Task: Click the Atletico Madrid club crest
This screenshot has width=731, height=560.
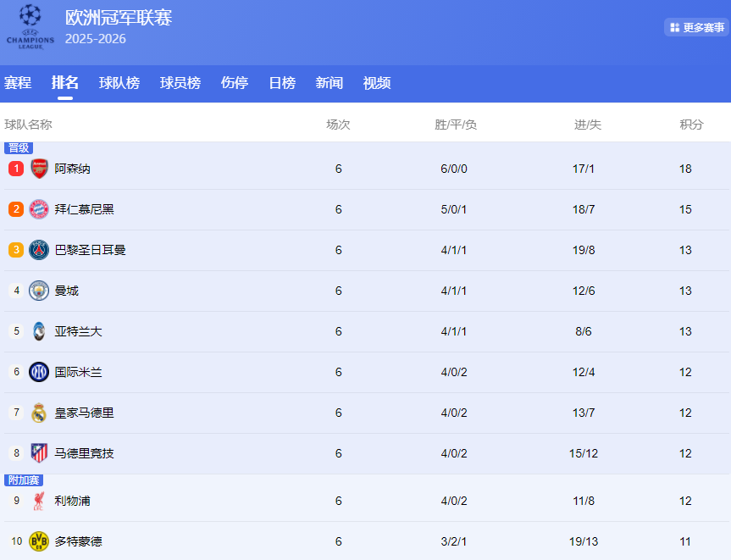Action: pos(39,453)
